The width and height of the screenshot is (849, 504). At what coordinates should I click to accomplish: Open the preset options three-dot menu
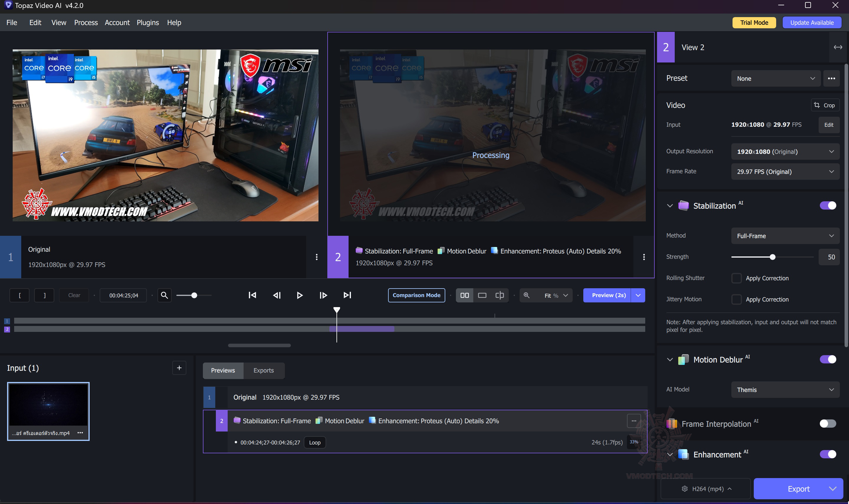point(831,78)
